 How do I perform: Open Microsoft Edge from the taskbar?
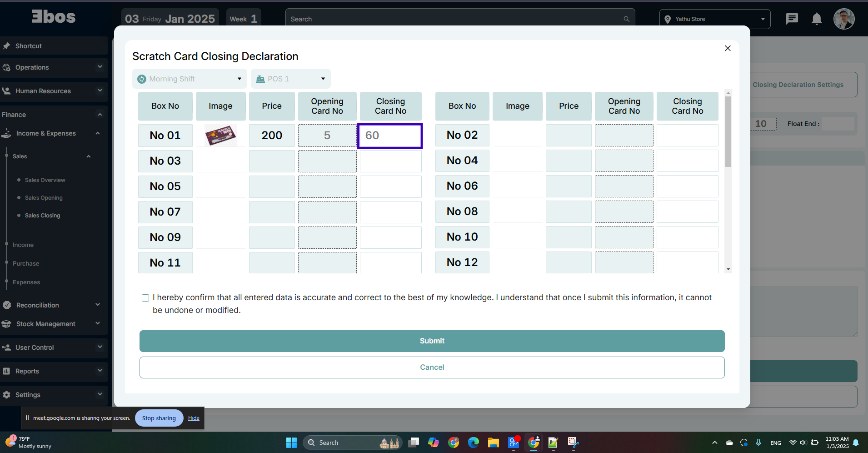point(474,443)
